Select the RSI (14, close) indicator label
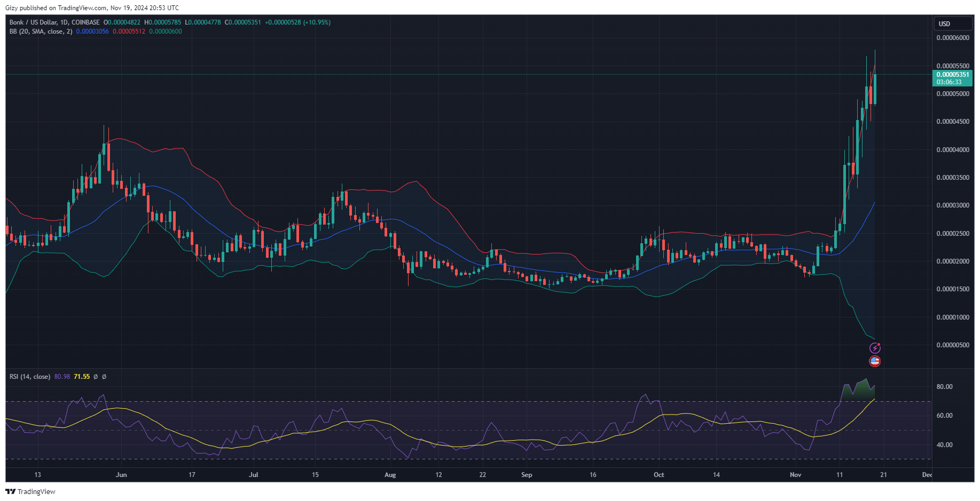980x501 pixels. 30,377
